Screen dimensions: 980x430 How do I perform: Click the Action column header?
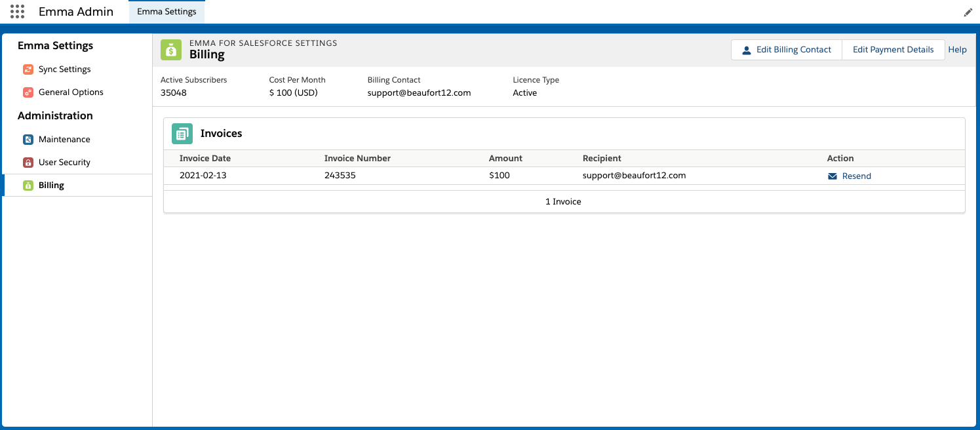click(840, 159)
